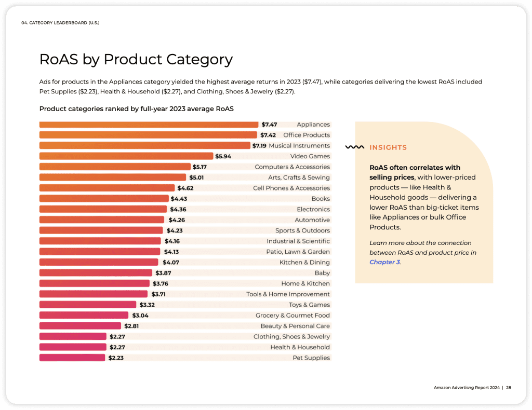Select the Appliances $7.47 bar
Image resolution: width=532 pixels, height=410 pixels.
149,125
